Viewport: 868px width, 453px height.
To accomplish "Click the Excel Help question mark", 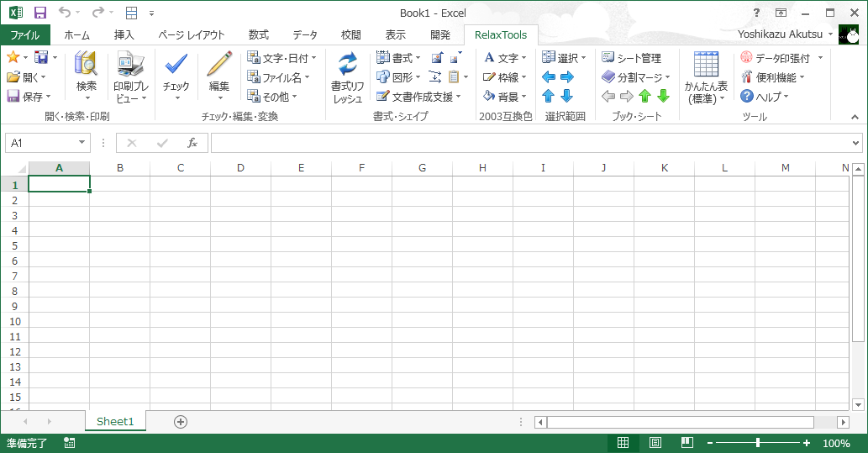I will 756,13.
